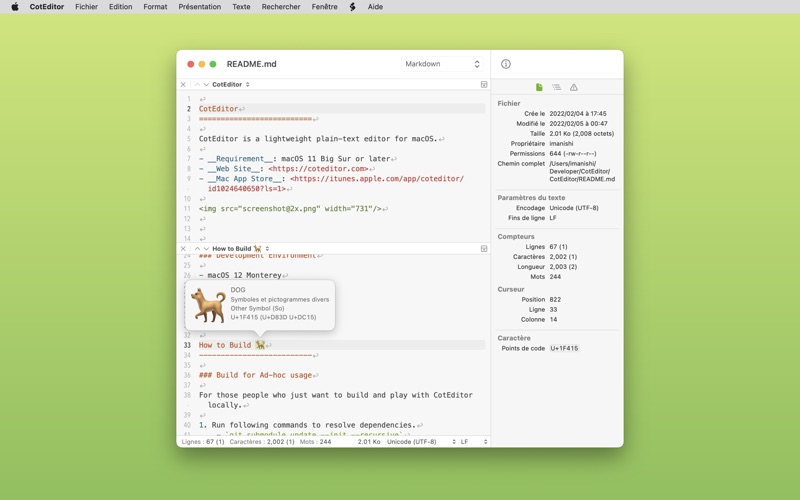The width and height of the screenshot is (800, 500).
Task: Close the How to Build split pane
Action: [x=183, y=248]
